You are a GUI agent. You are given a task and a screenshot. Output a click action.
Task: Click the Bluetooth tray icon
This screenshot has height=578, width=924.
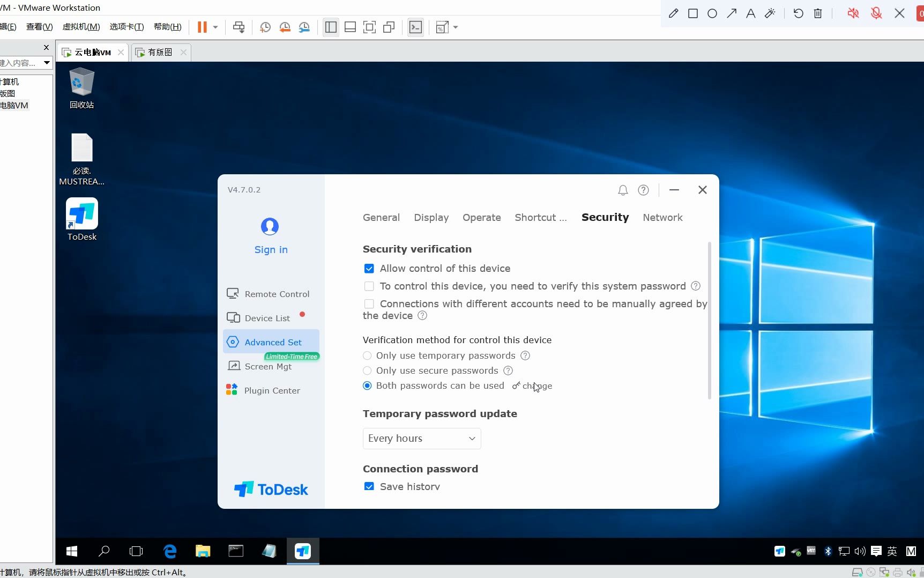828,551
